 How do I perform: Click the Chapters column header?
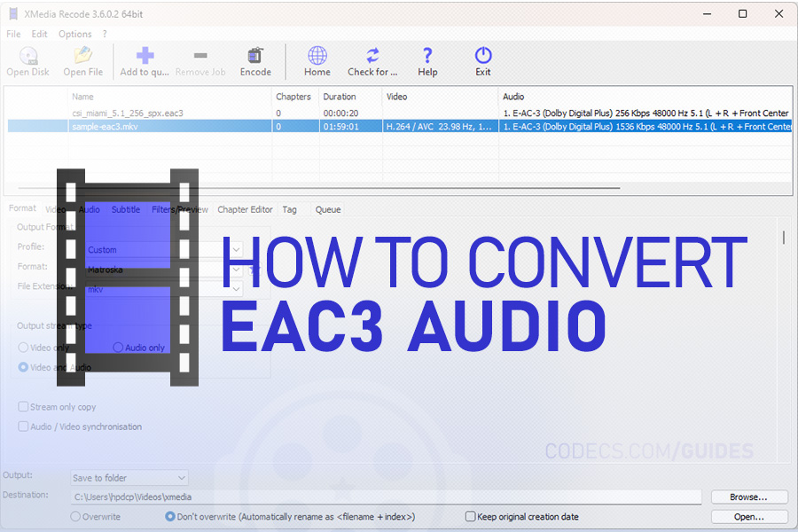(295, 97)
